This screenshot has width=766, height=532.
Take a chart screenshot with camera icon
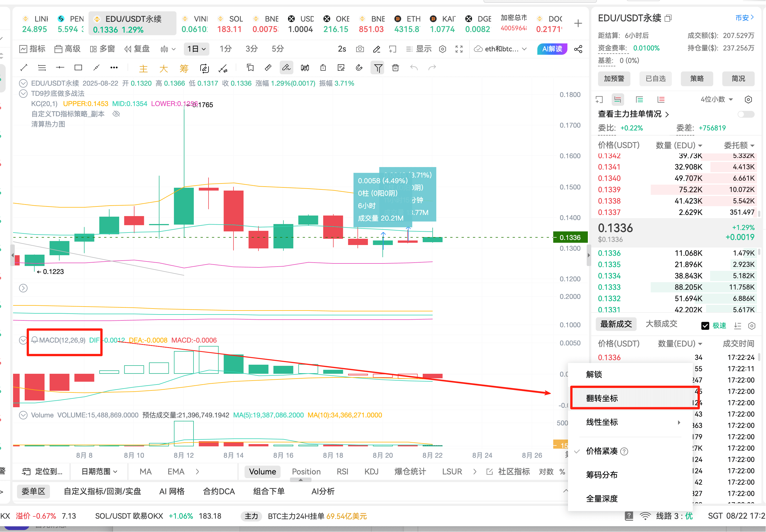[360, 49]
